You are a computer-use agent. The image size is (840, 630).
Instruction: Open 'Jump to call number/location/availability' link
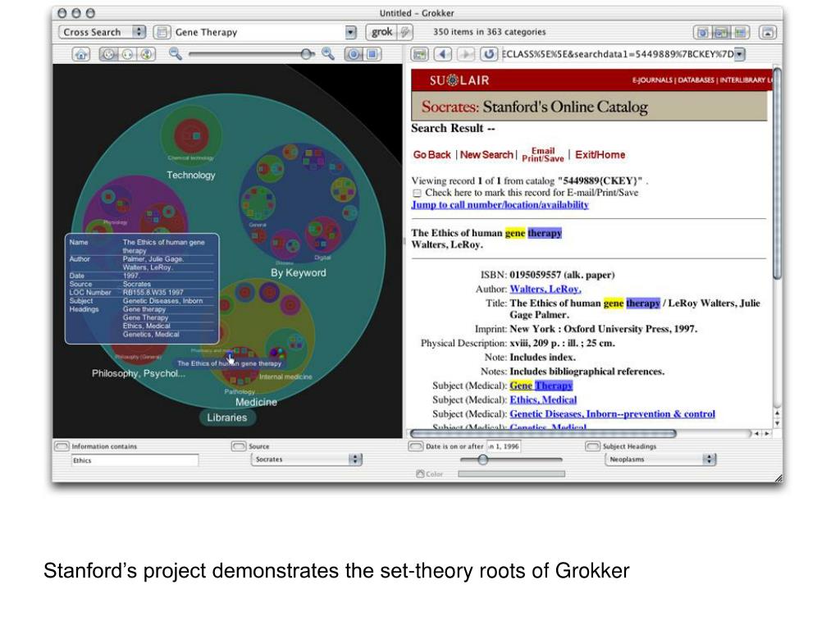500,204
